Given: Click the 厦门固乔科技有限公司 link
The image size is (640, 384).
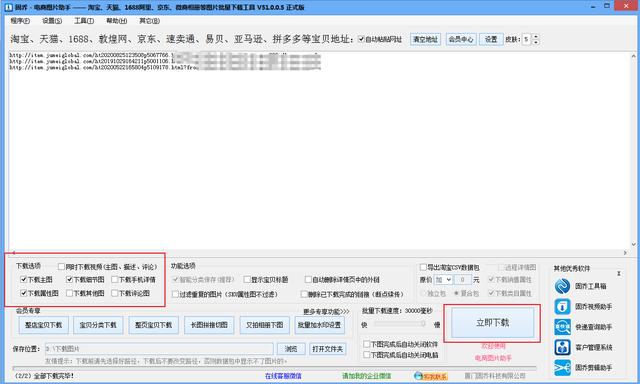Looking at the screenshot, I should click(x=495, y=376).
